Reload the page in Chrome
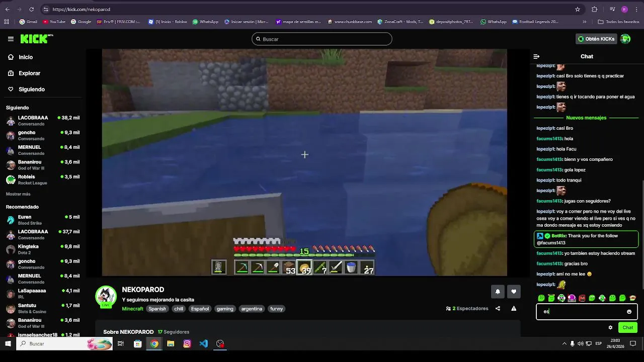644x362 pixels. [x=32, y=9]
